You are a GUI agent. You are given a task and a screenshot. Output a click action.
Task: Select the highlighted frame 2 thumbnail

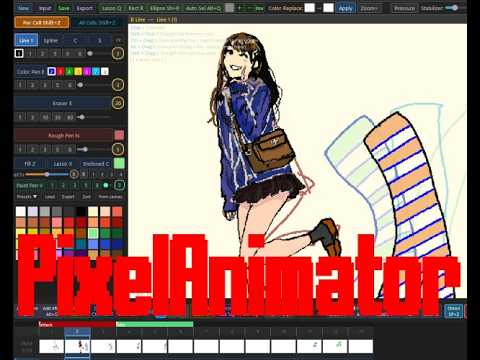(x=77, y=346)
